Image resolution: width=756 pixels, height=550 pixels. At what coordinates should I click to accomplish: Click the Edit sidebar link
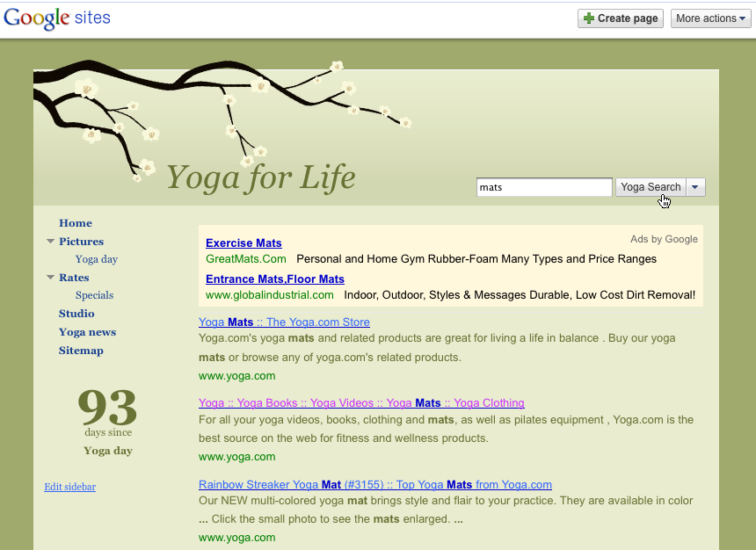70,487
